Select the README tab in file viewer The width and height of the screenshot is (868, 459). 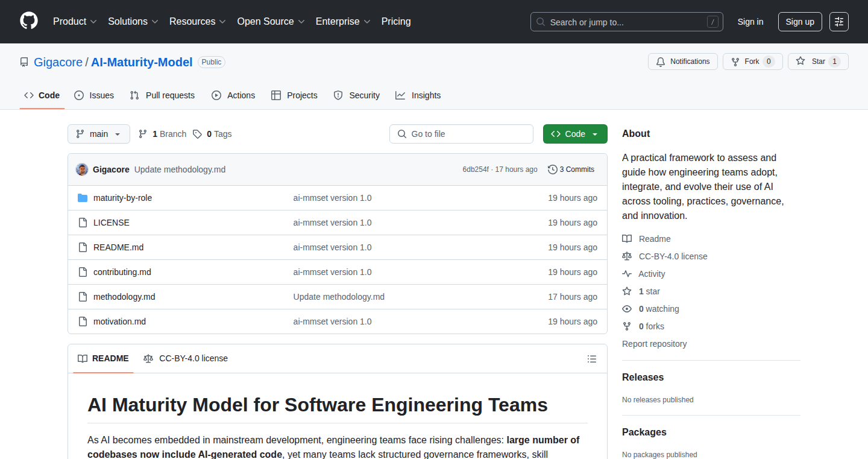tap(103, 358)
